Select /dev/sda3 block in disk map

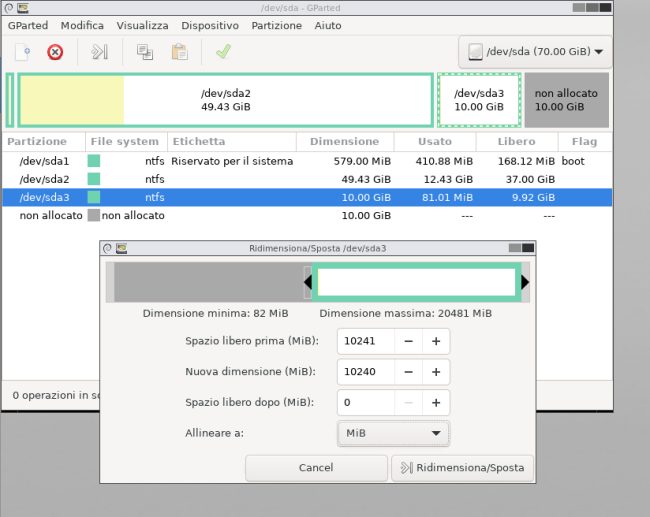[479, 100]
